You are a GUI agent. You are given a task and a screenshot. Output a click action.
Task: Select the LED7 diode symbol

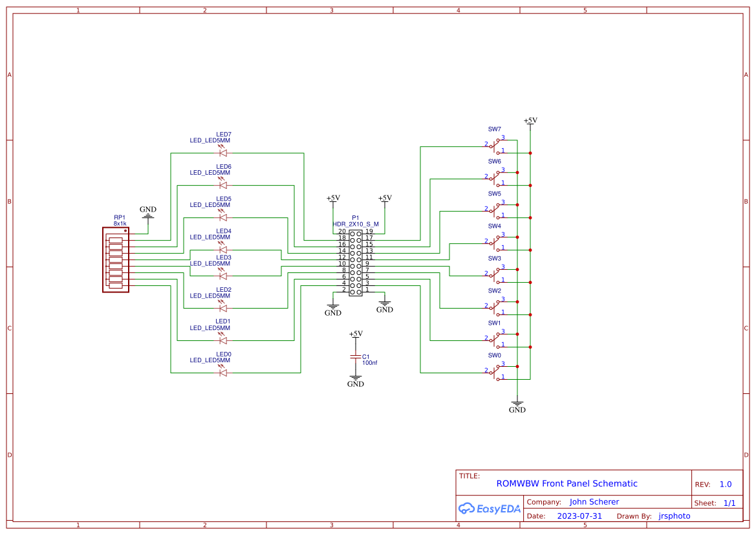pos(222,153)
